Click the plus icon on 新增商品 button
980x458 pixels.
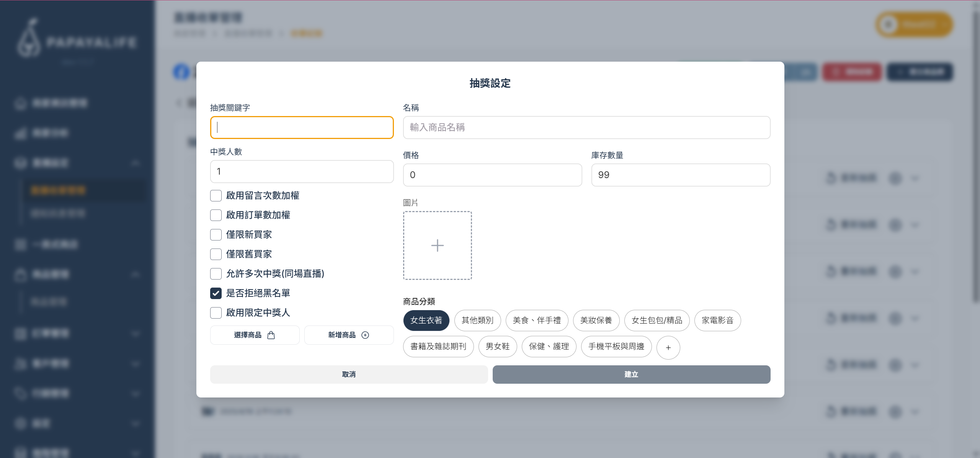pyautogui.click(x=365, y=335)
